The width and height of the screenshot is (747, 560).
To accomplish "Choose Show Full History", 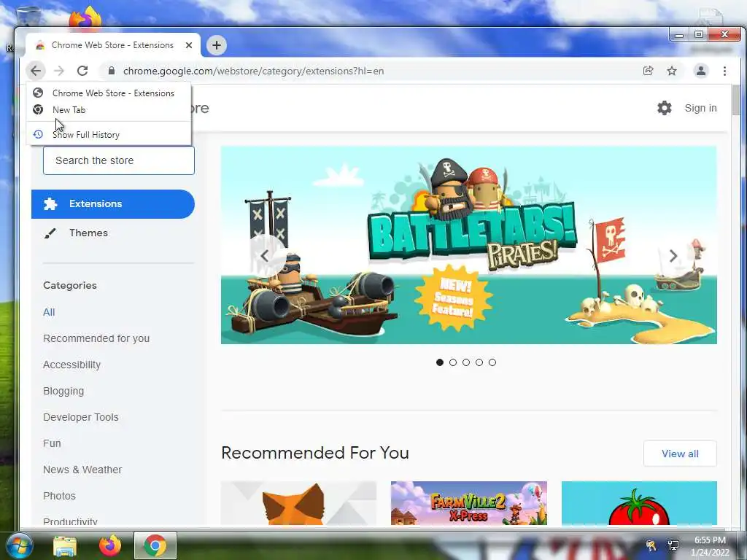I will click(109, 135).
